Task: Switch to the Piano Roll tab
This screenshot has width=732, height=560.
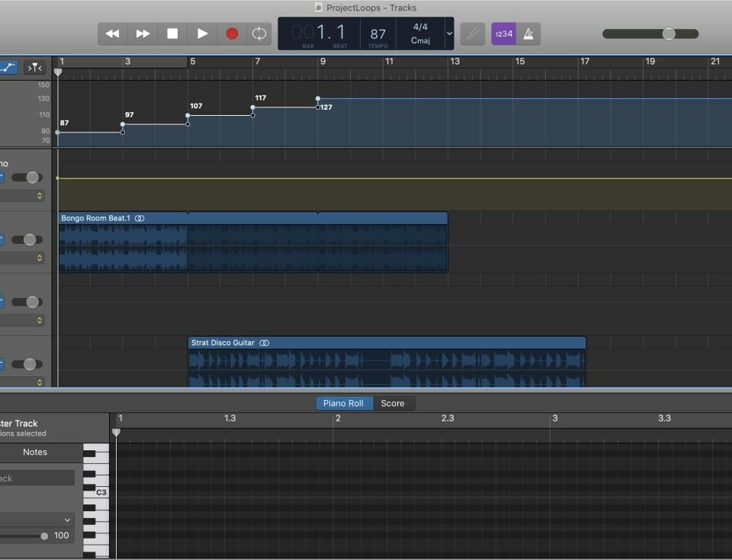Action: pos(343,403)
